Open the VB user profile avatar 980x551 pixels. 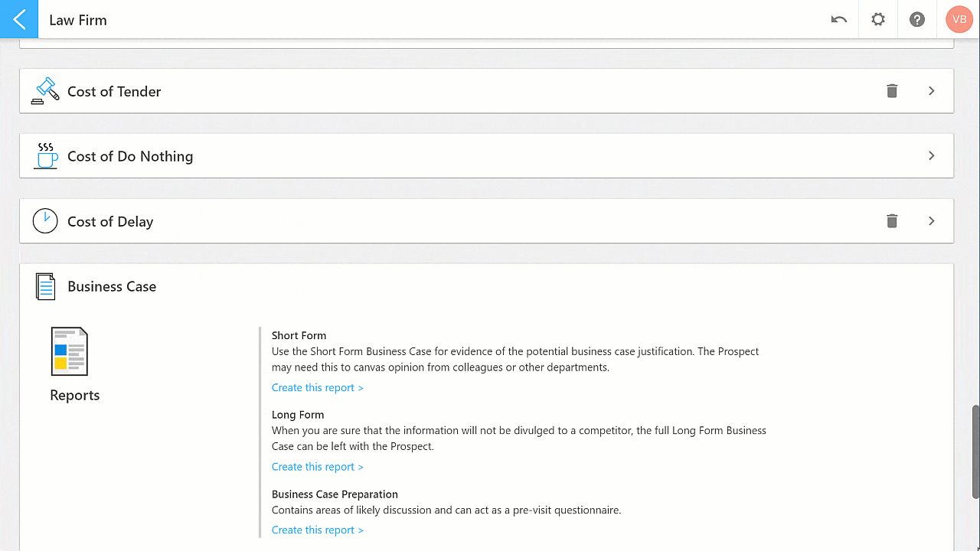tap(959, 19)
